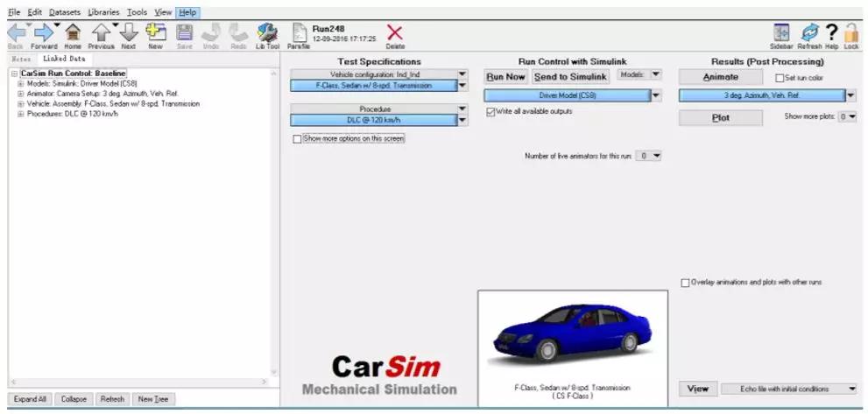Enable Overlay animations and plots checkbox

pos(685,283)
